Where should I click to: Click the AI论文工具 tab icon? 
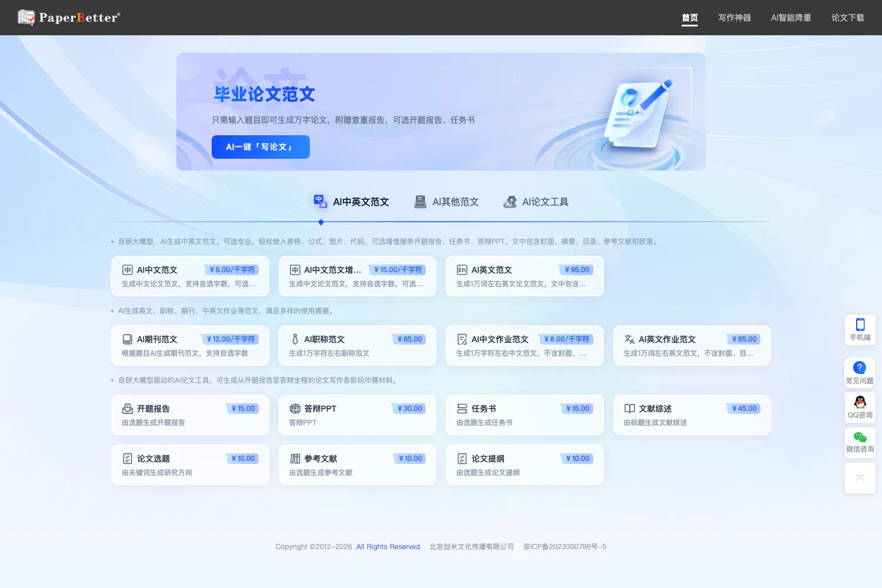tap(510, 202)
